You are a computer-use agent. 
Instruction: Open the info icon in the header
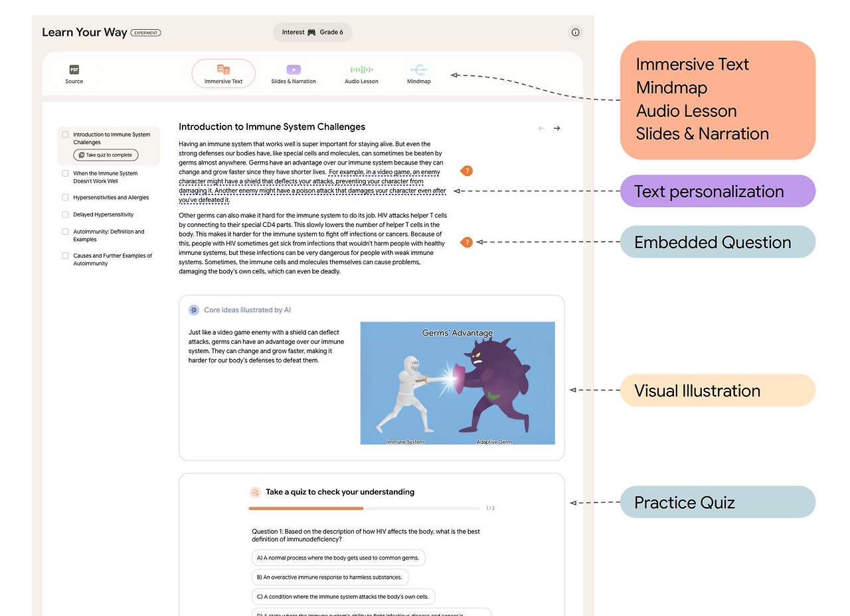(x=575, y=32)
